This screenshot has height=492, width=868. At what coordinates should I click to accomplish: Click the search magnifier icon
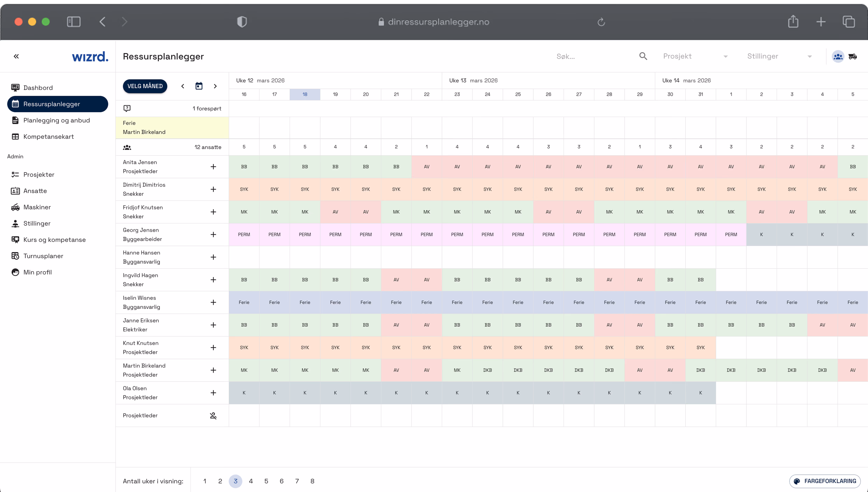[x=643, y=57]
